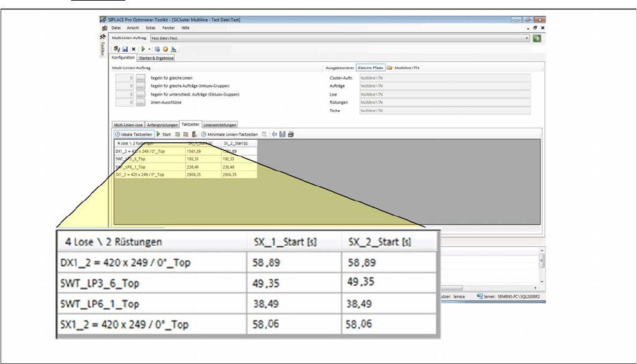This screenshot has height=364, width=637.
Task: Click the printer icon in Taktzeiten toolbar
Action: point(290,134)
